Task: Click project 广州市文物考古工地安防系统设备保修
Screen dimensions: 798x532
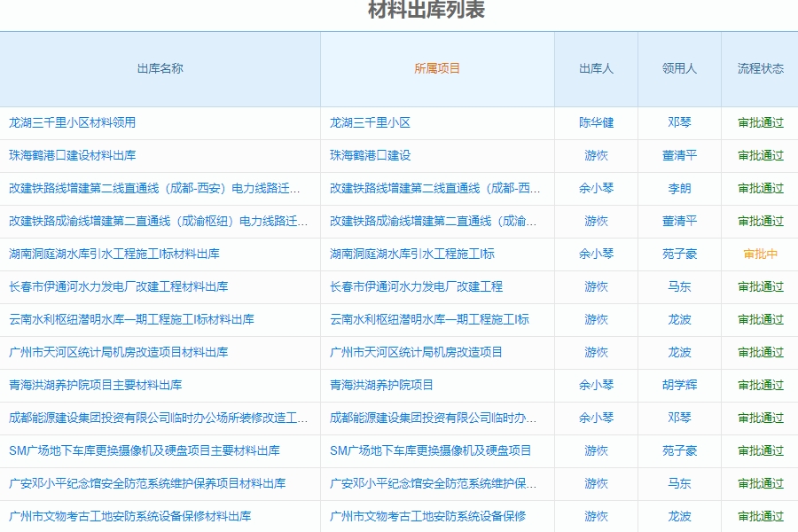Action: [428, 516]
